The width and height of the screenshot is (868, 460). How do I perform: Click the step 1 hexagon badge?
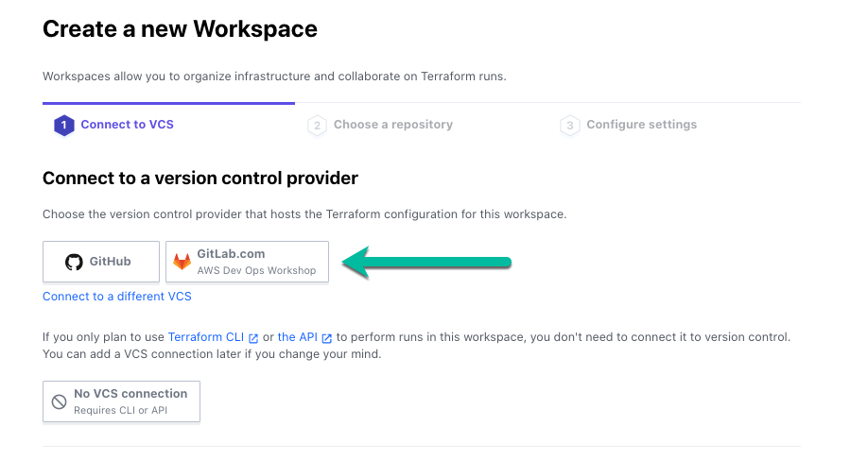coord(63,126)
